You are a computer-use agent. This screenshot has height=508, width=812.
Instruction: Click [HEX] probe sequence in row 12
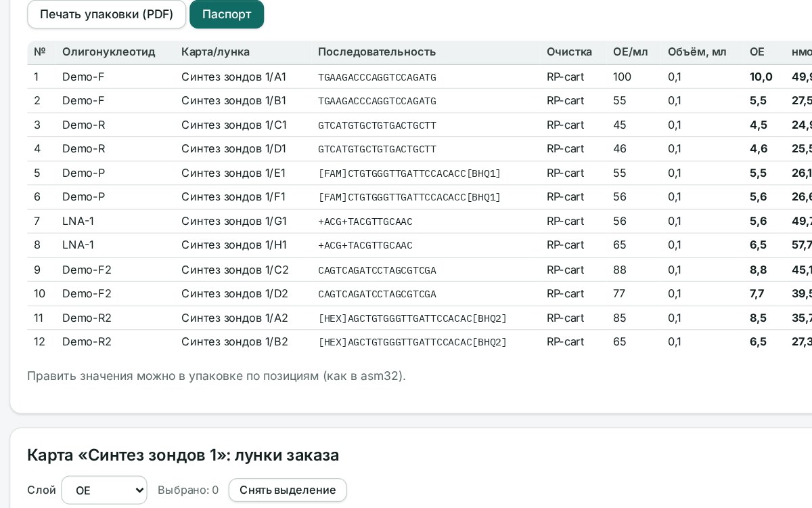click(x=412, y=342)
